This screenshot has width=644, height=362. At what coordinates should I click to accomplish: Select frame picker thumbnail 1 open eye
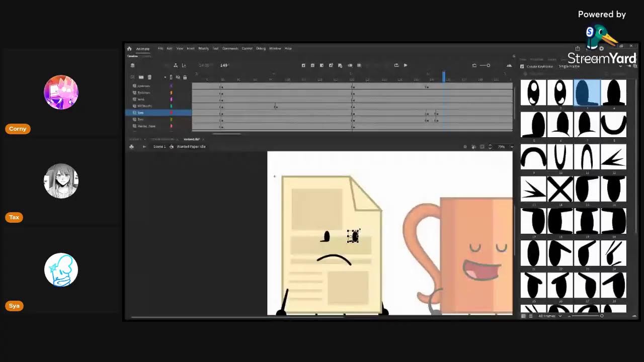point(533,93)
